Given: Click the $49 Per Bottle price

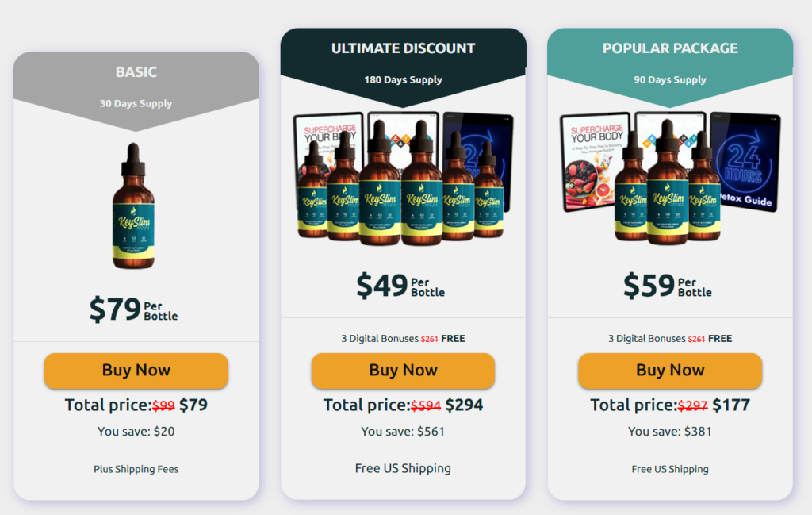Looking at the screenshot, I should click(400, 285).
